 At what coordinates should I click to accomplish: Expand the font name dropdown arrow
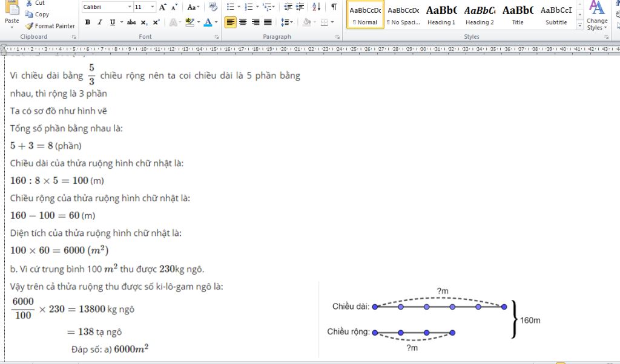tap(130, 7)
